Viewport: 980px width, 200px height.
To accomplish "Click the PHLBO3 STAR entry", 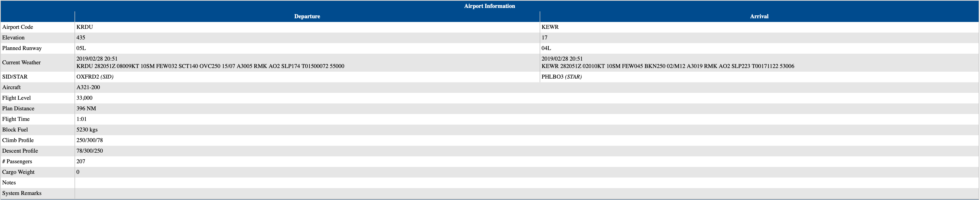I will click(562, 77).
